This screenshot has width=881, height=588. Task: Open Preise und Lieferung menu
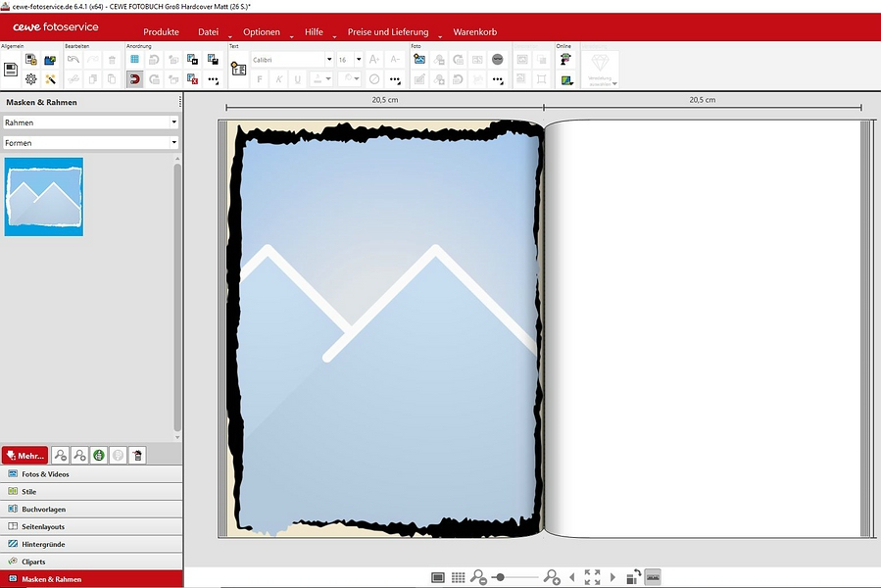coord(388,32)
